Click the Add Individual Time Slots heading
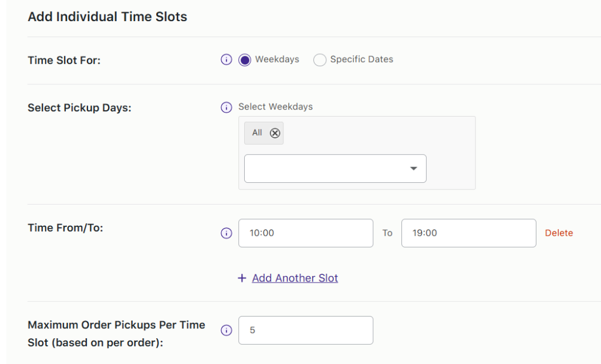 pos(107,16)
